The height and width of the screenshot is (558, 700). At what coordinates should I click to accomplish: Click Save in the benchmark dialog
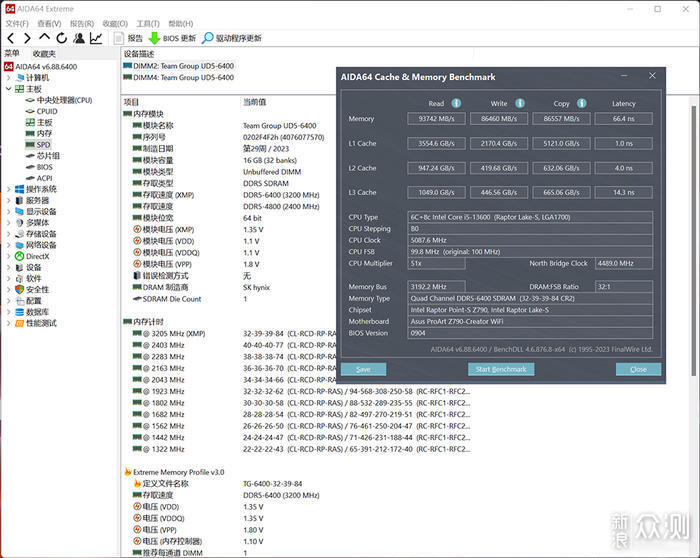pyautogui.click(x=363, y=369)
